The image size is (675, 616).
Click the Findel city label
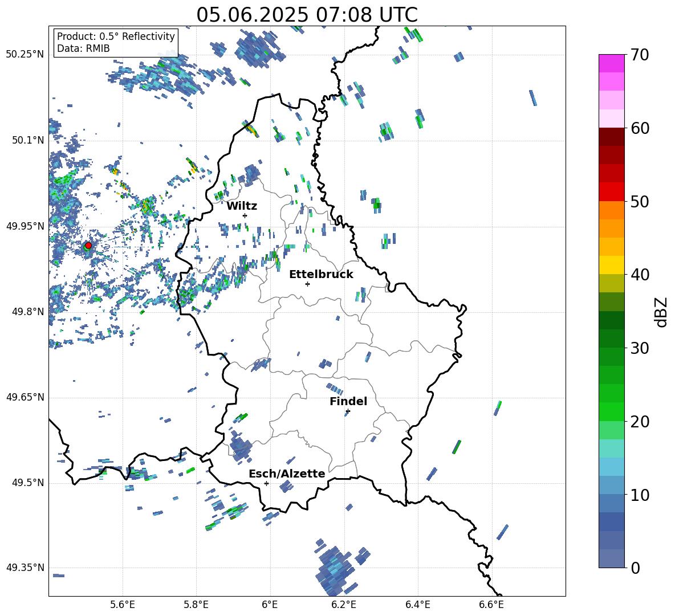click(x=348, y=401)
